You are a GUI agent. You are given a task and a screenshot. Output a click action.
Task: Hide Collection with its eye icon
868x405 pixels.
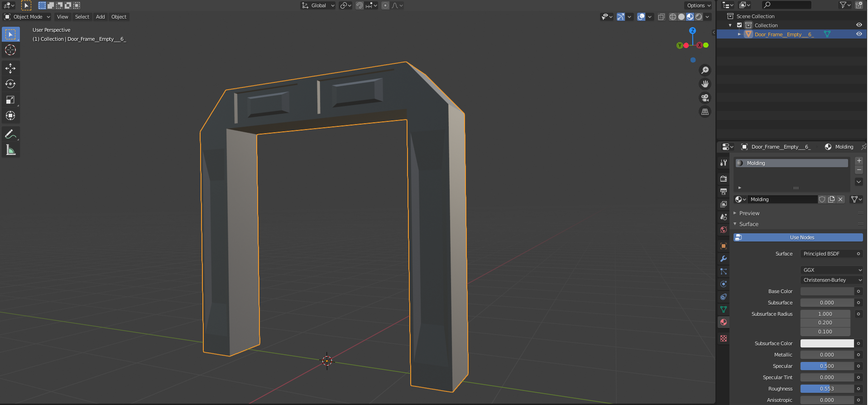point(859,25)
